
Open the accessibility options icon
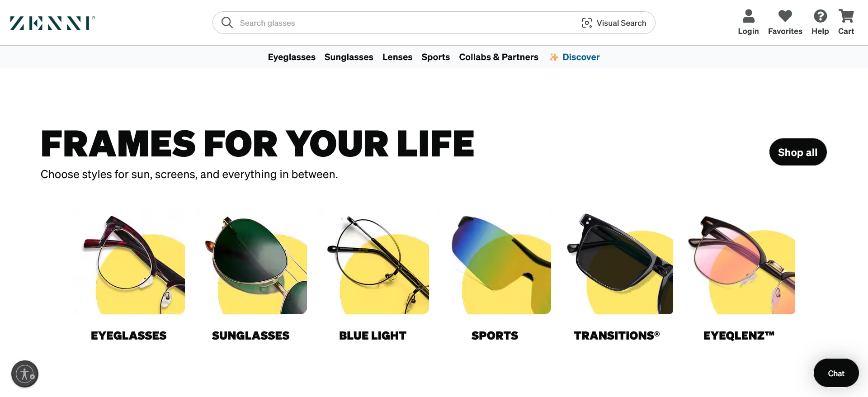pyautogui.click(x=25, y=374)
